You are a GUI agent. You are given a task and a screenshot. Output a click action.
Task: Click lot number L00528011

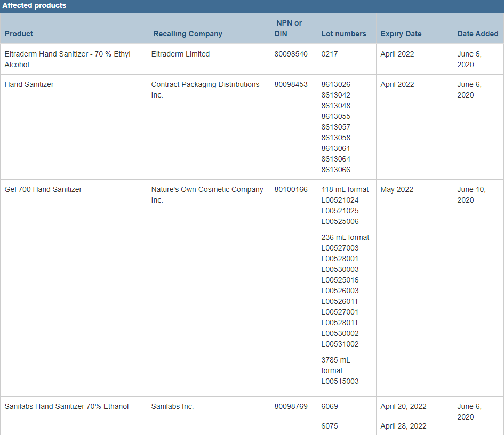click(x=339, y=323)
